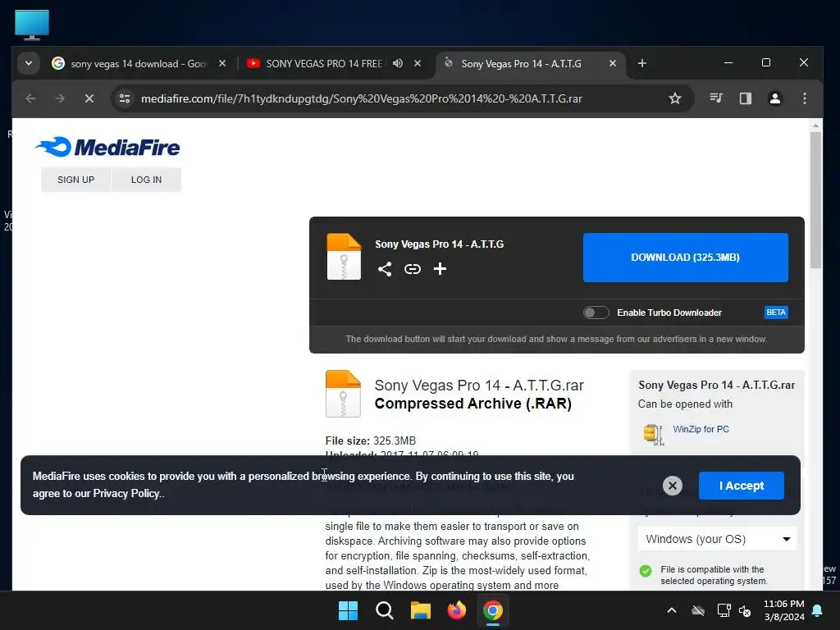
Task: Open WinZip for PC link
Action: 701,429
